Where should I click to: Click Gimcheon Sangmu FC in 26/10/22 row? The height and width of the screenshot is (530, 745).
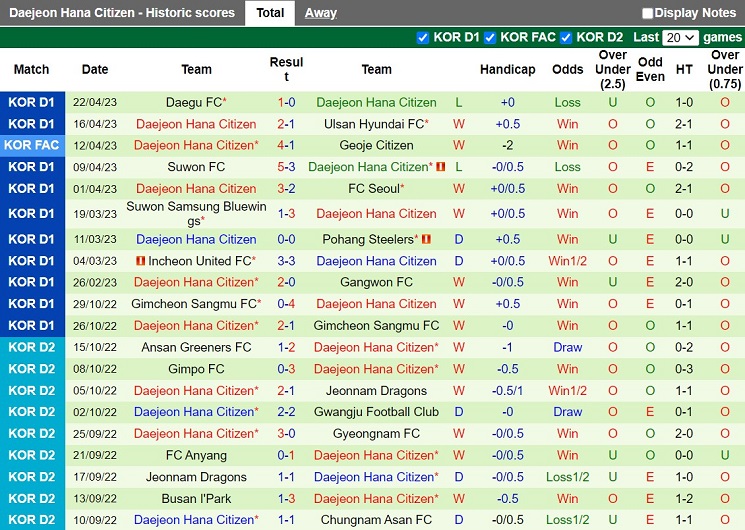tap(376, 326)
